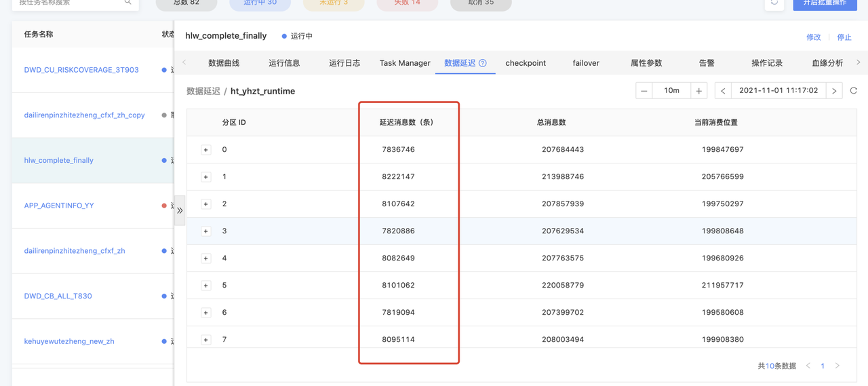
Task: Expand partition 4 row
Action: pos(206,258)
